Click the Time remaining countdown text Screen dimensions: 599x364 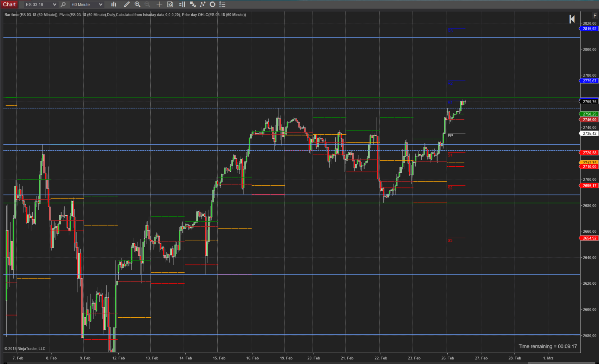click(x=548, y=346)
